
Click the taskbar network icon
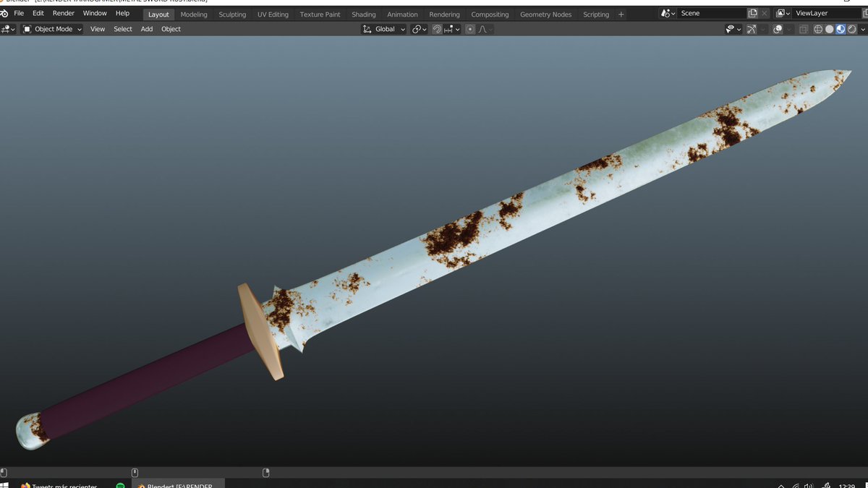pos(796,485)
